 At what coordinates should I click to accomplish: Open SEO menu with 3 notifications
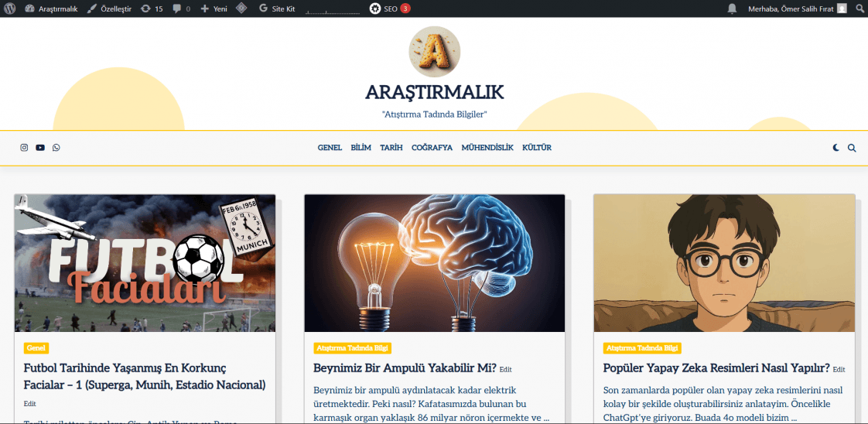point(390,9)
